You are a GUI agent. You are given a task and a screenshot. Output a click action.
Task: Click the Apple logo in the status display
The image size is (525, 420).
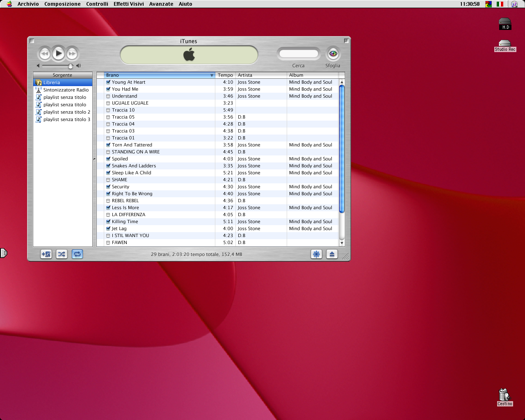pyautogui.click(x=189, y=54)
